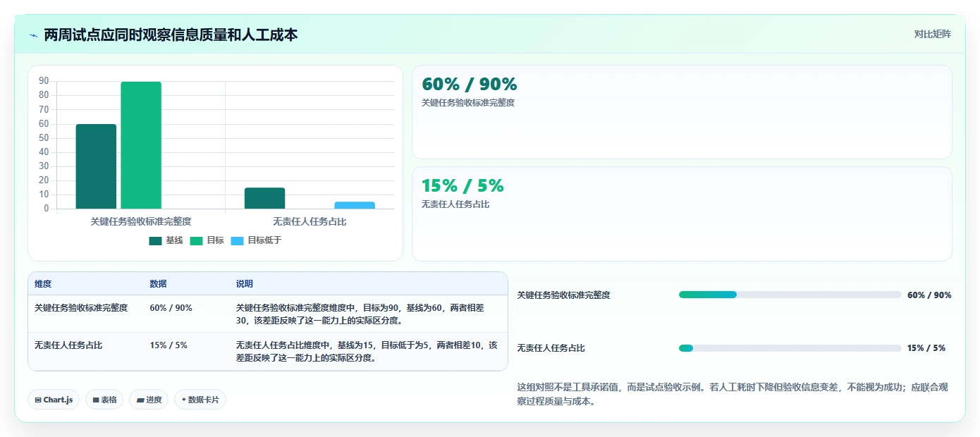Viewport: 980px width, 437px height.
Task: Click x-axis label 关键任务验收标准完整度
Action: [x=141, y=221]
